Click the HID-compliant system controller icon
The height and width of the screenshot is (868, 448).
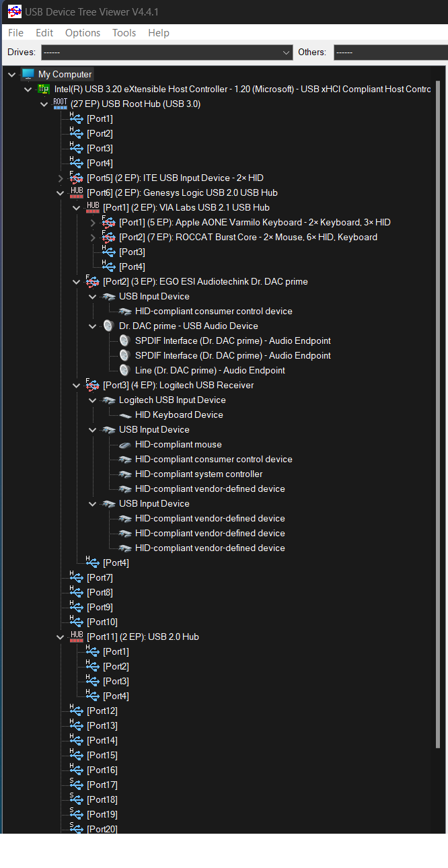pyautogui.click(x=125, y=474)
